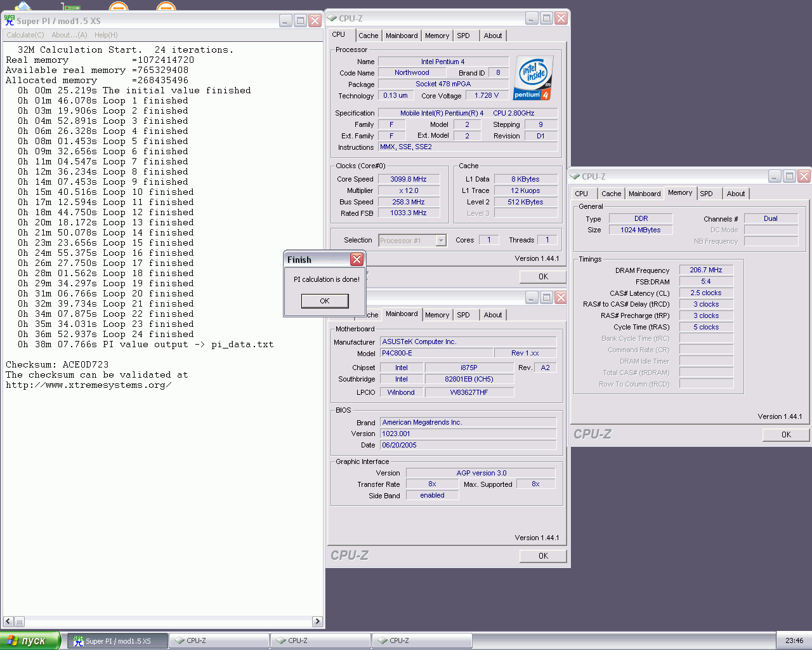Click OK in the Finish dialog
812x650 pixels.
point(325,301)
